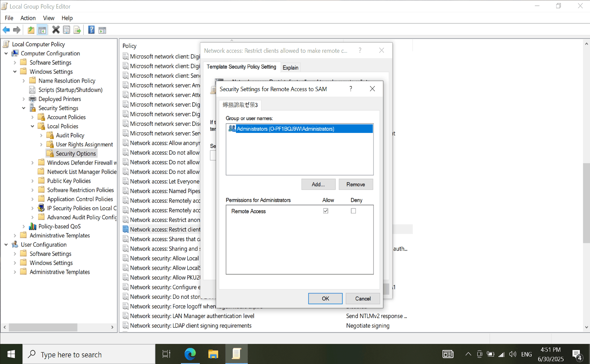Check Allow for Remote Access permission
Image resolution: width=590 pixels, height=364 pixels.
coord(326,211)
